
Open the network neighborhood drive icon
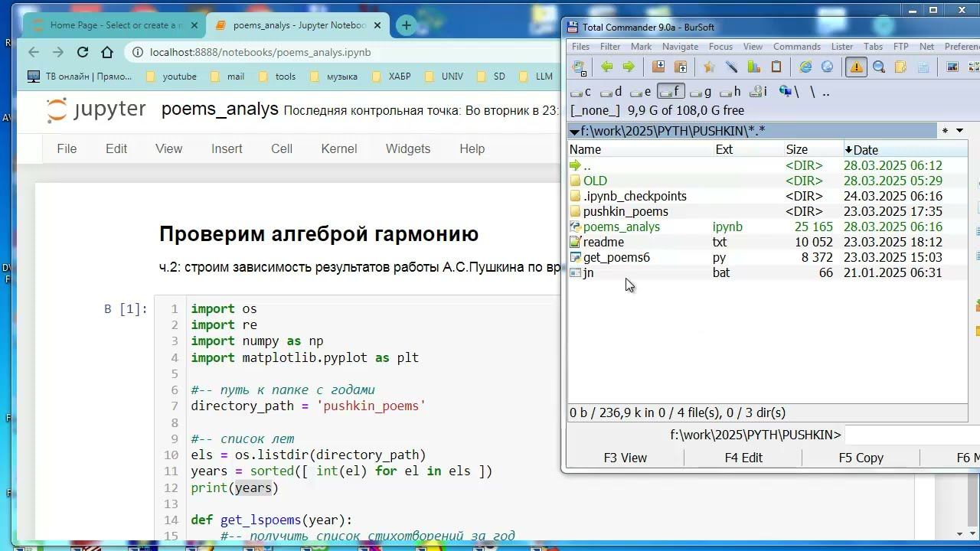(x=789, y=92)
